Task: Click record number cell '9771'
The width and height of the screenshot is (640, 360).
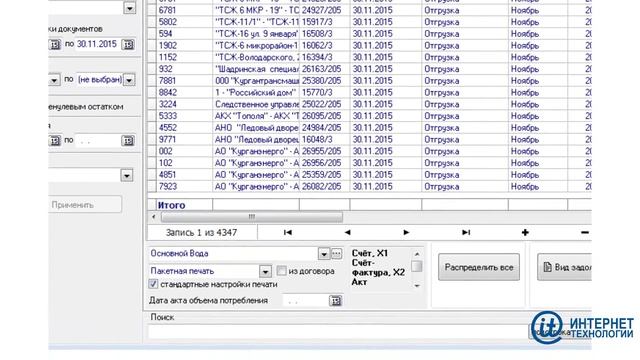Action: click(x=184, y=140)
